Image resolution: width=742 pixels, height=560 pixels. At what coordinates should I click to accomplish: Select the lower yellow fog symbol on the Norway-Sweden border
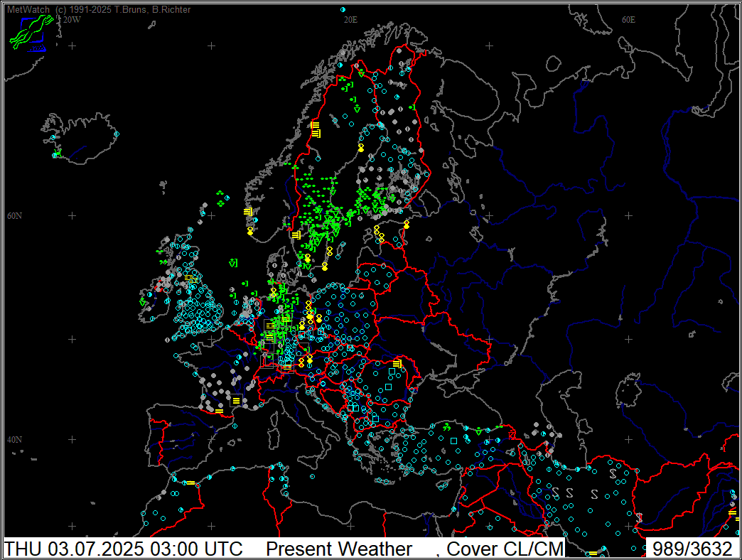pyautogui.click(x=316, y=134)
